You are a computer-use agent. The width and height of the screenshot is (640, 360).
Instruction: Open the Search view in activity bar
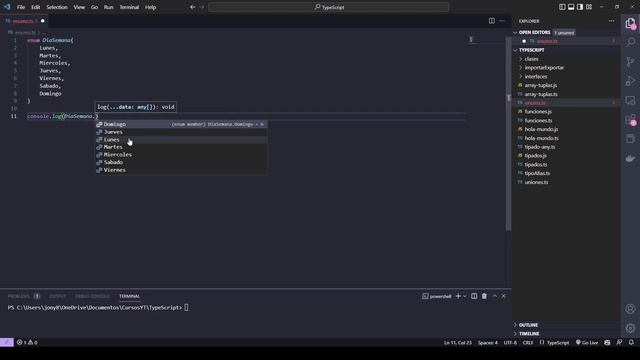point(630,42)
